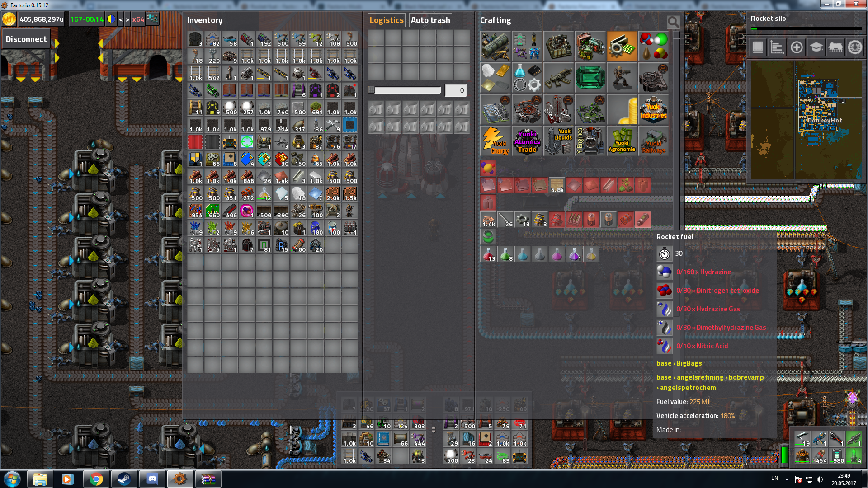Image resolution: width=868 pixels, height=488 pixels.
Task: Decrease game speed with left arrow
Action: pos(121,19)
